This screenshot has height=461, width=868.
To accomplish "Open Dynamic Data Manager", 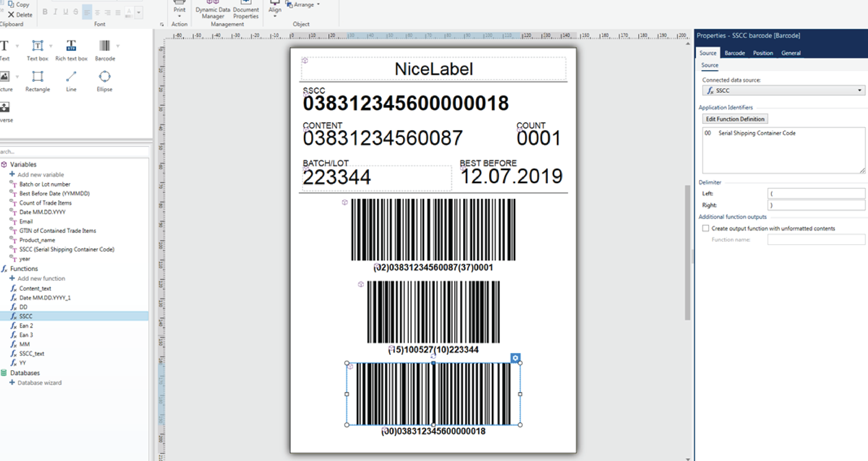I will (x=213, y=10).
